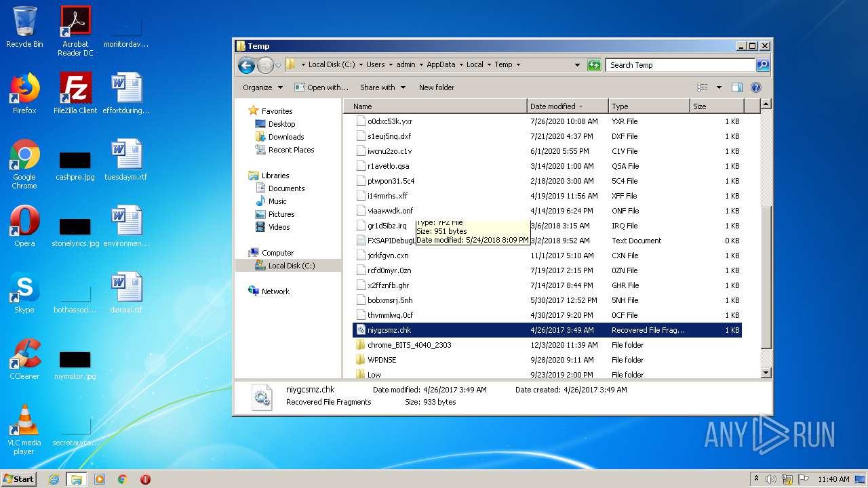This screenshot has height=488, width=868.
Task: Click the volume icon in system tray
Action: [x=771, y=479]
